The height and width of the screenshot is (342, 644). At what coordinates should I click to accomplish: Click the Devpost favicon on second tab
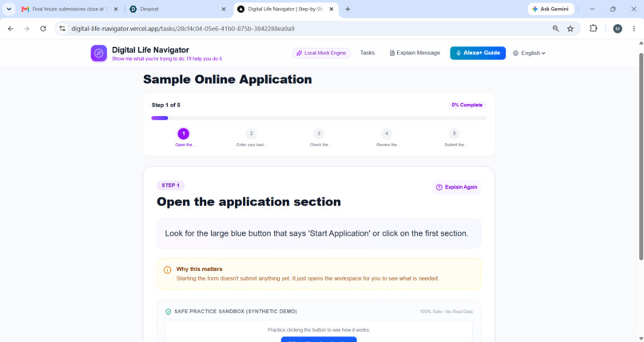(x=133, y=9)
